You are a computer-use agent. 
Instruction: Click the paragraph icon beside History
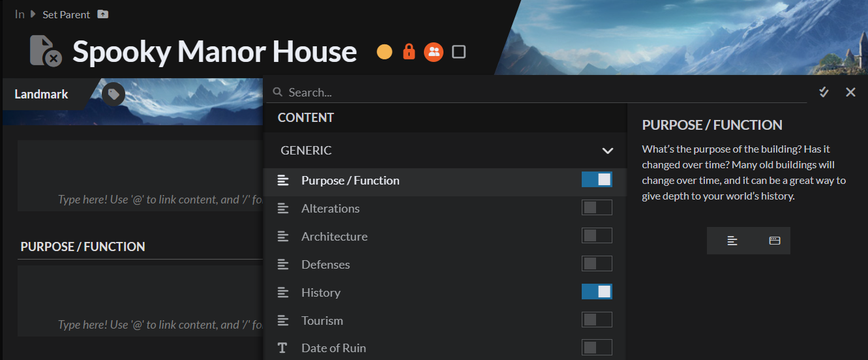coord(282,293)
